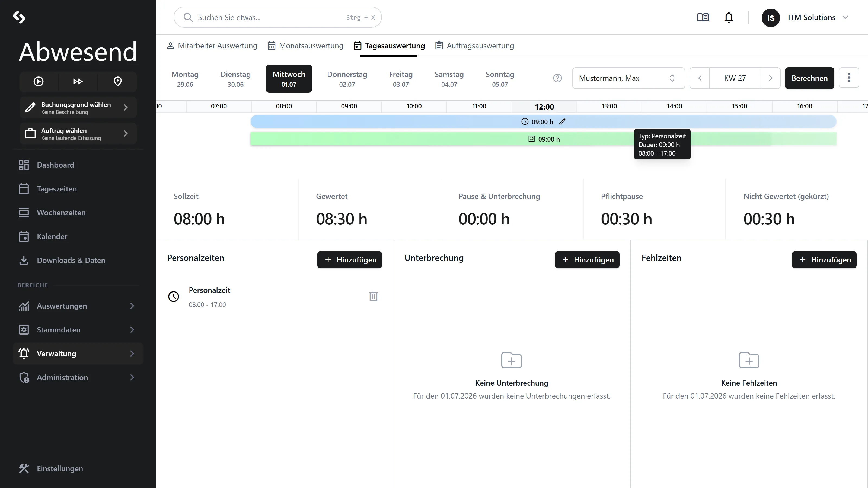This screenshot has width=868, height=488.
Task: Open ITM Solutions account dropdown
Action: pos(805,17)
